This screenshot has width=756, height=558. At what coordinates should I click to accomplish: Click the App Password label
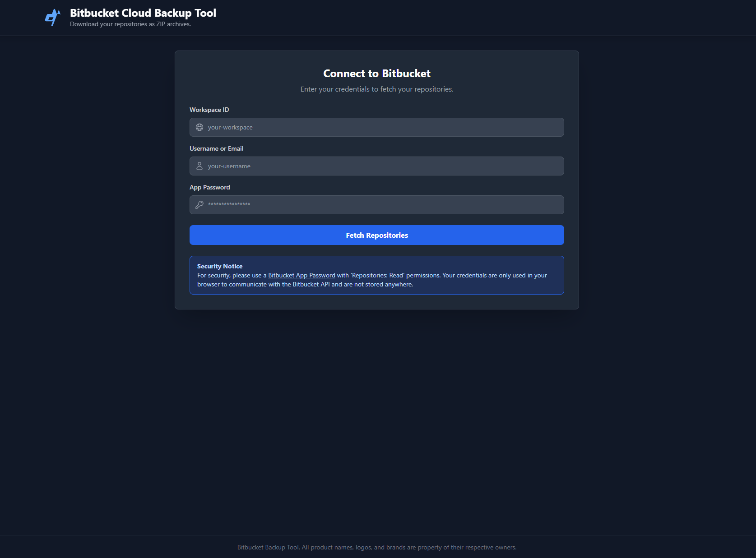pyautogui.click(x=210, y=187)
